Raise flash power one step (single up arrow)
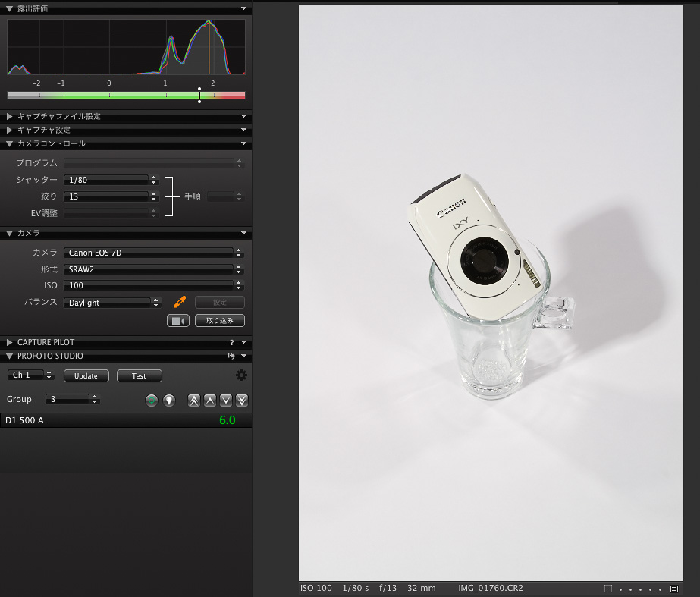Viewport: 700px width, 597px height. 210,401
